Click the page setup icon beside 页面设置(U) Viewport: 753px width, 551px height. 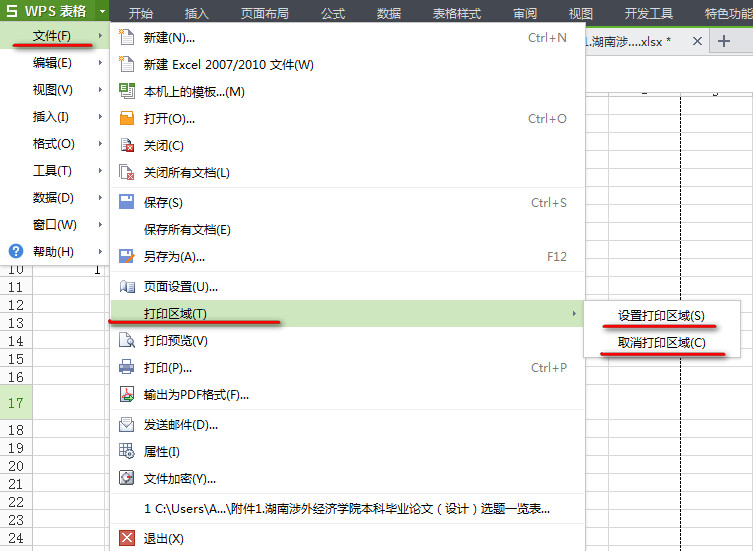tap(127, 287)
